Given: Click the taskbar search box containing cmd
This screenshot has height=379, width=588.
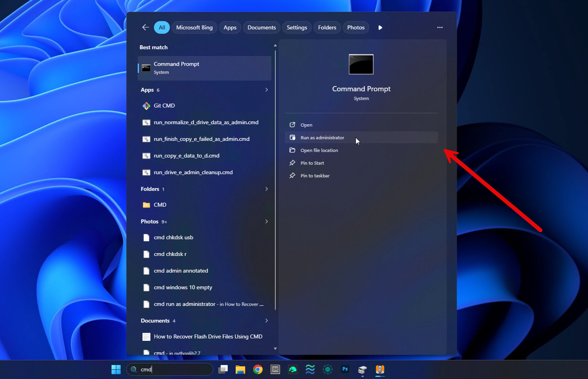Looking at the screenshot, I should coord(169,369).
